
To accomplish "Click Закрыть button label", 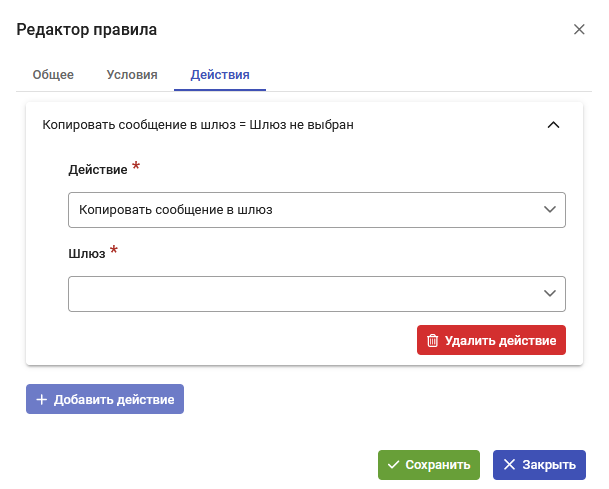I will coord(549,465).
